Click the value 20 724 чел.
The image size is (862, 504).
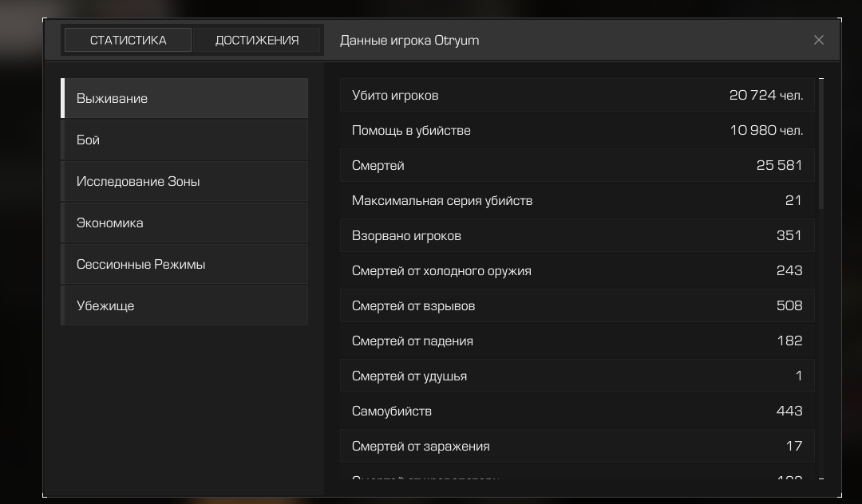coord(766,95)
